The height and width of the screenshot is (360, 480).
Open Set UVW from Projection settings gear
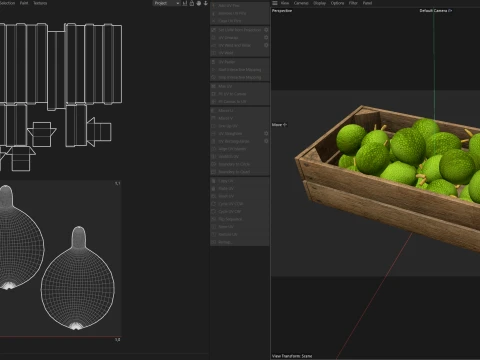[x=266, y=30]
